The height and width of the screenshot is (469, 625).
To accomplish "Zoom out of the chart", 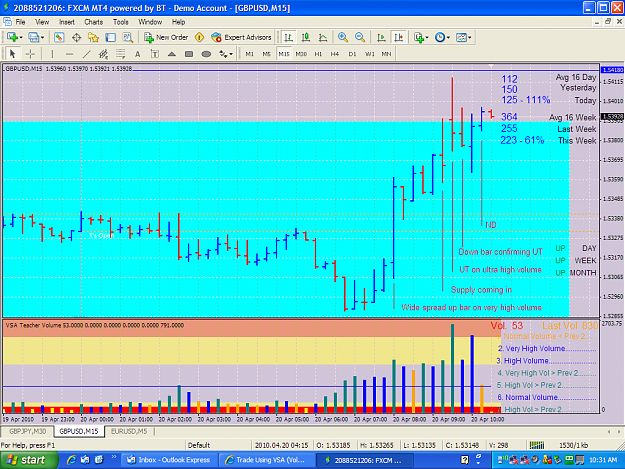I will 360,37.
